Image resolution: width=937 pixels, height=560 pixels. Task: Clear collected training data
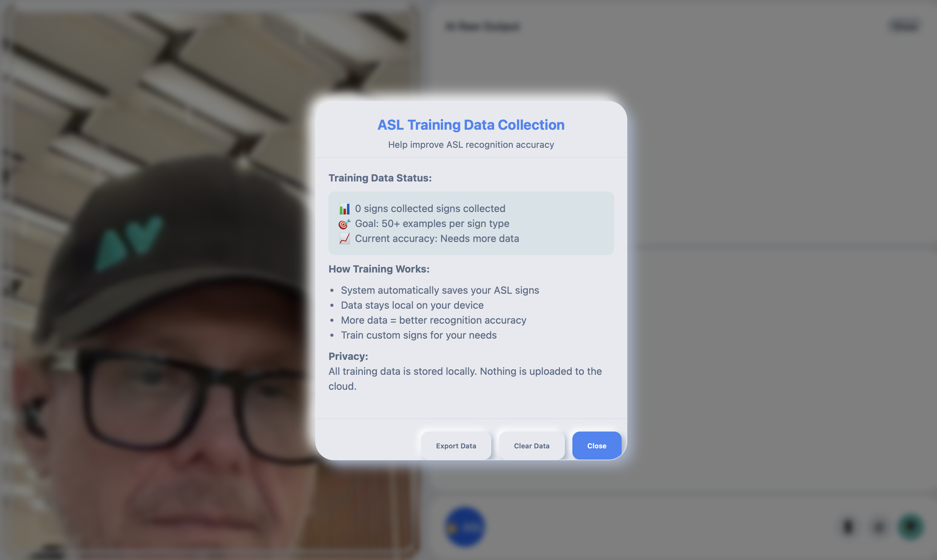[x=532, y=446]
